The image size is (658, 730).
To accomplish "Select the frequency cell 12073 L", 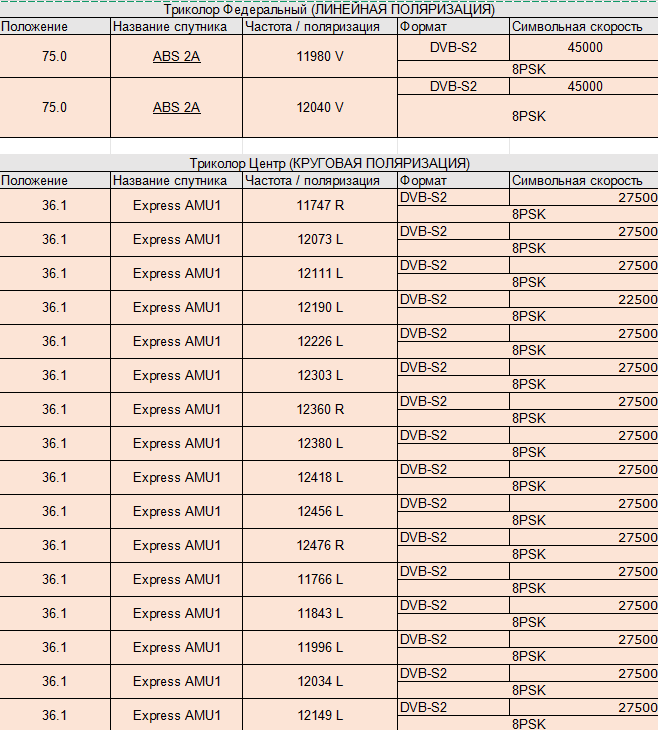I will [x=320, y=239].
